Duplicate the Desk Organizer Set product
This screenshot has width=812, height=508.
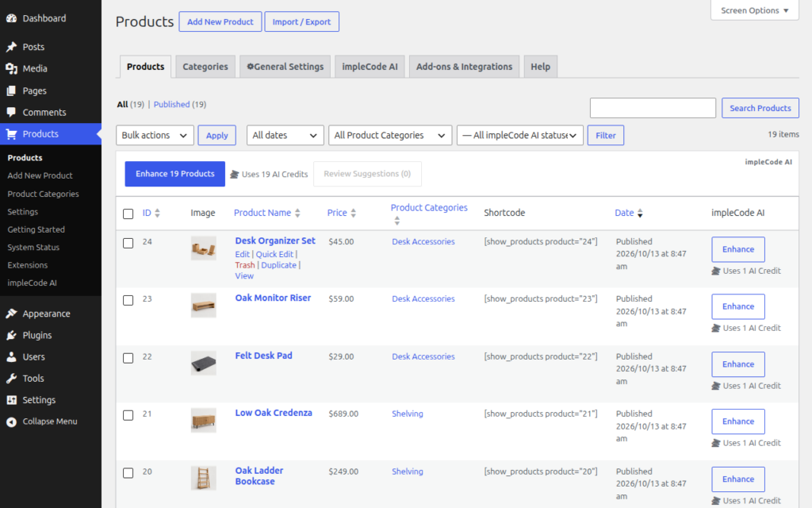278,265
